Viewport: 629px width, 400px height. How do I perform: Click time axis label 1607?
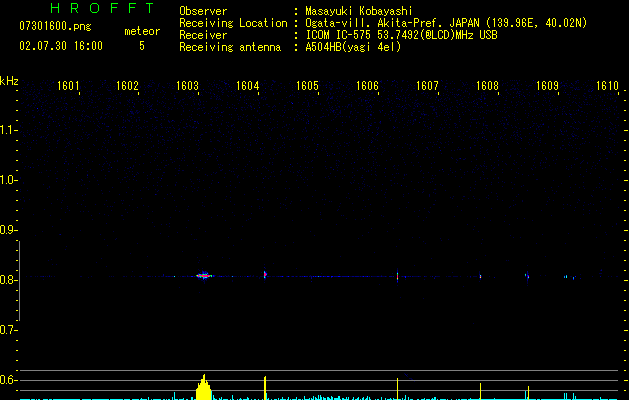coord(427,86)
